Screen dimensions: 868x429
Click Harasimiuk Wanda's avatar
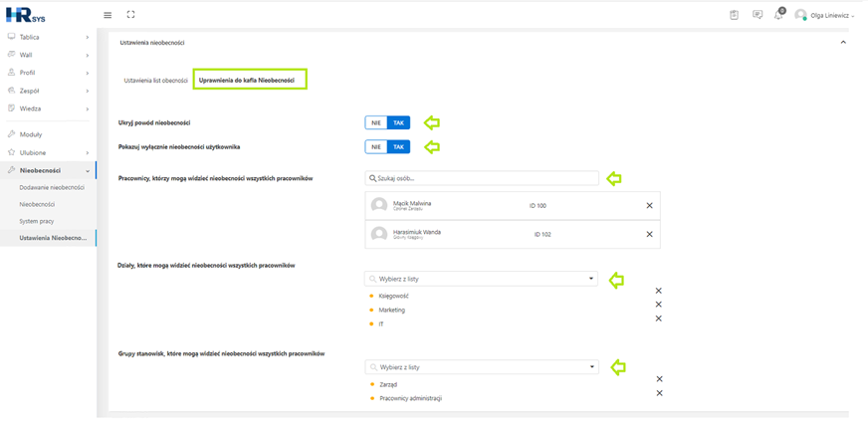tap(379, 234)
